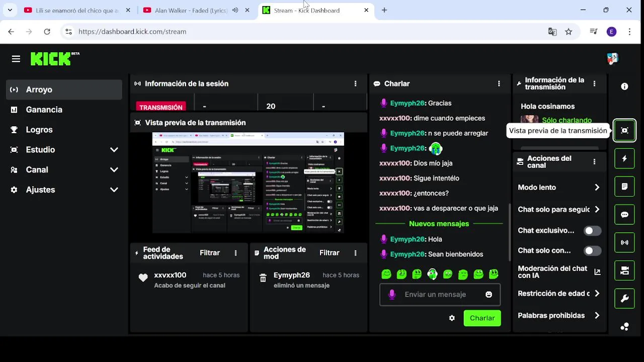Expand the Canal sidebar section
This screenshot has height=362, width=644.
[114, 170]
